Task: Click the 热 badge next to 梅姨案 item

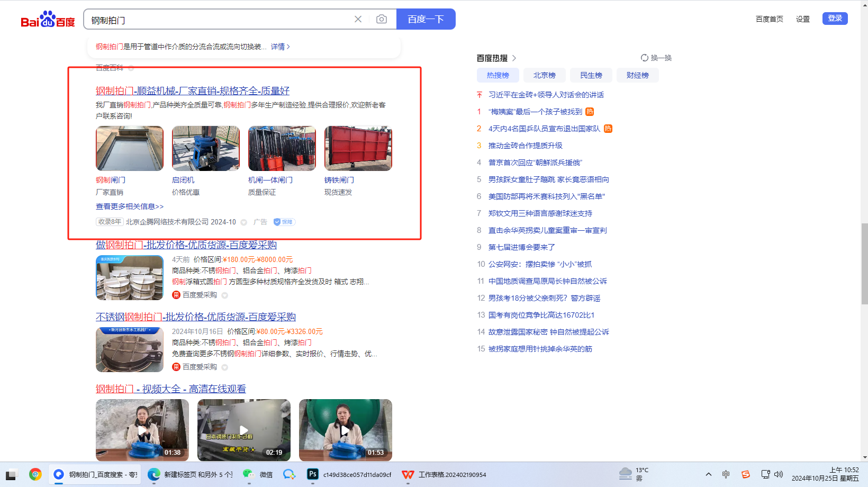Action: pyautogui.click(x=590, y=112)
